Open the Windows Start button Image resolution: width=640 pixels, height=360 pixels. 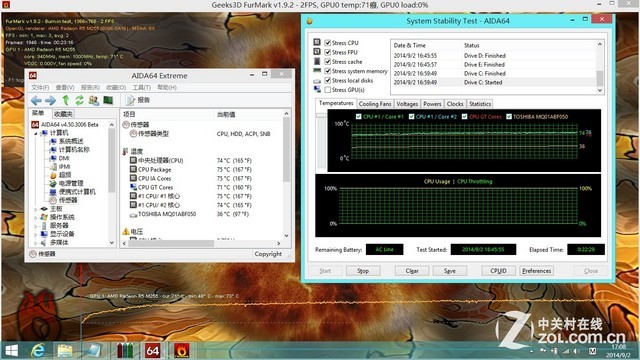click(x=11, y=351)
